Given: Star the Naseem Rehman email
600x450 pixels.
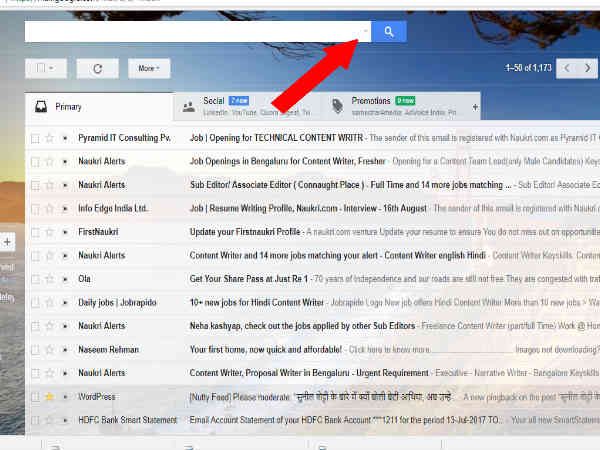Looking at the screenshot, I should point(49,349).
